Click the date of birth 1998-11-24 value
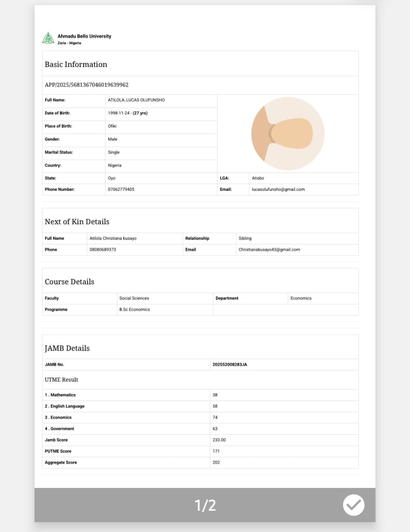 click(128, 113)
